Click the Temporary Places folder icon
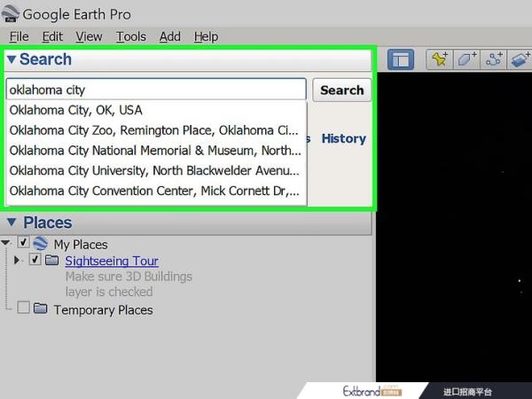Viewport: 532px width, 399px height. 41,309
